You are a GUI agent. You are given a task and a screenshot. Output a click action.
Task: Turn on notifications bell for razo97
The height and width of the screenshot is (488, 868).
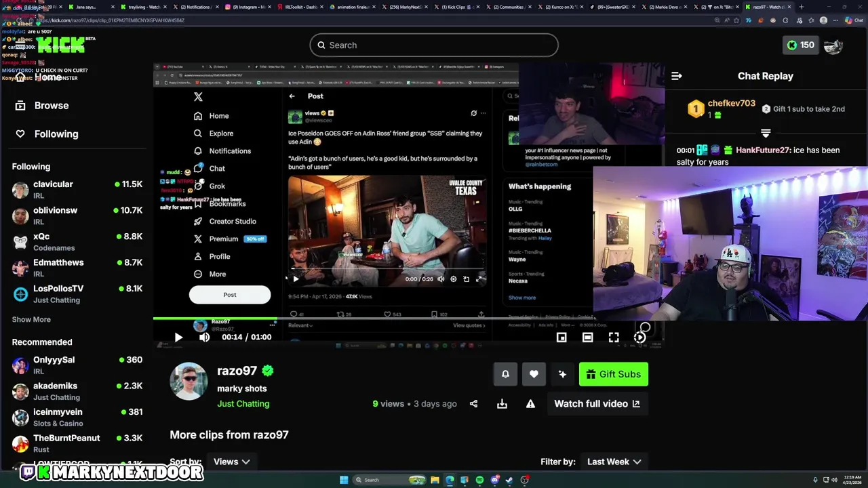pos(505,374)
